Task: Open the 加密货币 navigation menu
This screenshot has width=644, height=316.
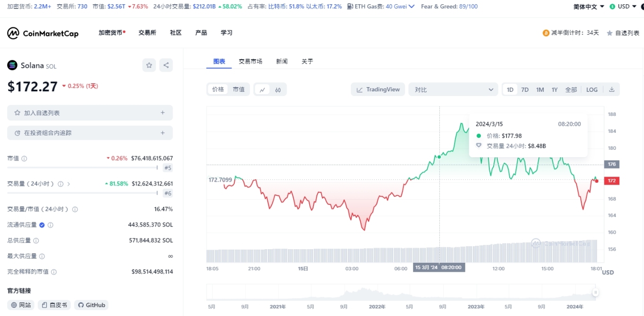Action: point(112,33)
